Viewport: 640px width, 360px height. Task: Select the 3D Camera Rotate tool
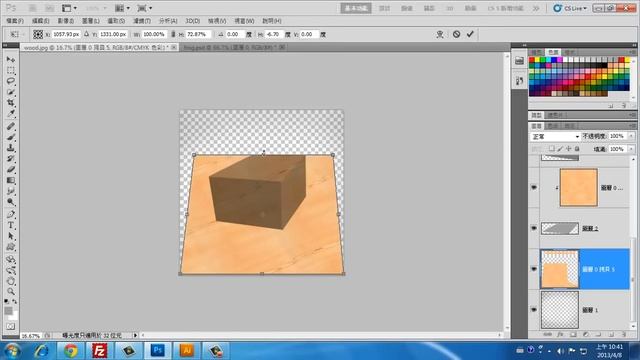coord(11,270)
